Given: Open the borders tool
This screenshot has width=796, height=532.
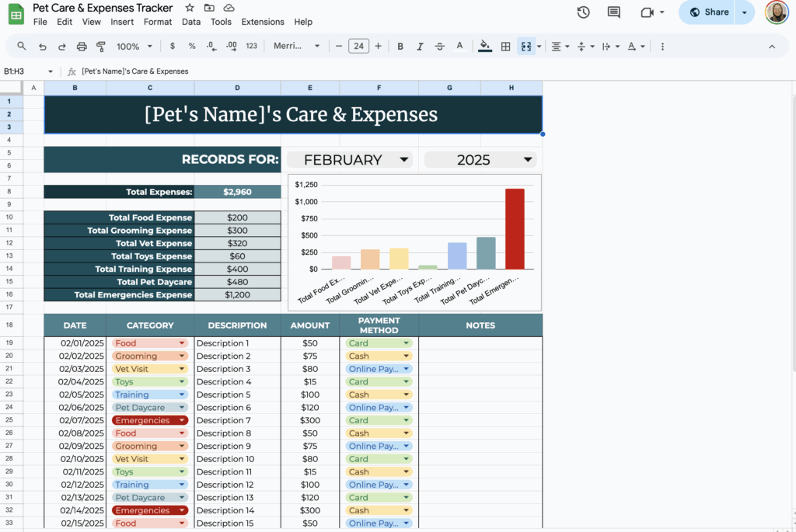Looking at the screenshot, I should click(505, 46).
